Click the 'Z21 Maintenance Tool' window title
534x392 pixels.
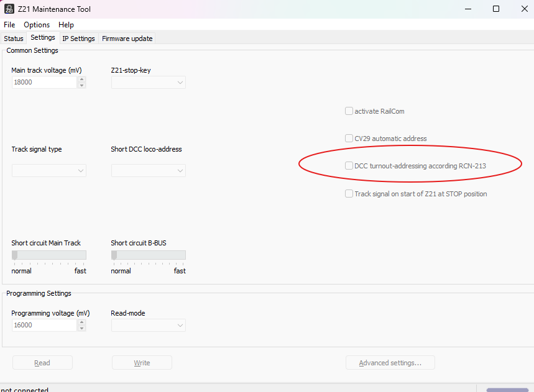(x=55, y=9)
